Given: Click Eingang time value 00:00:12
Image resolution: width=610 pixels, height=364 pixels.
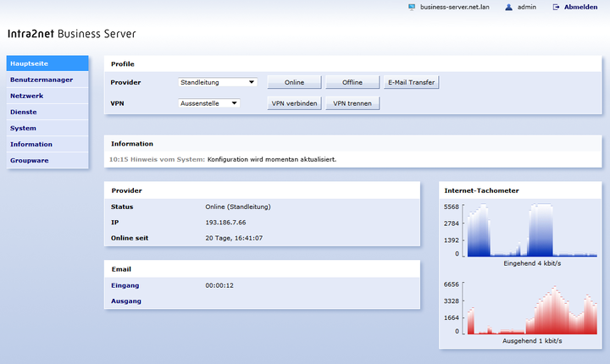Looking at the screenshot, I should [219, 285].
